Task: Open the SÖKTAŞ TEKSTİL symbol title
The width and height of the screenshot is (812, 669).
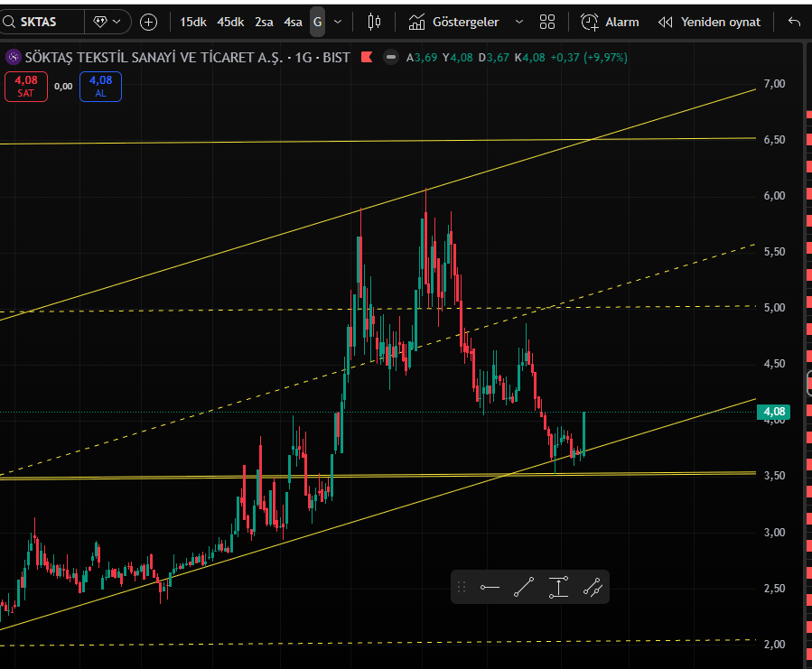Action: [x=188, y=57]
